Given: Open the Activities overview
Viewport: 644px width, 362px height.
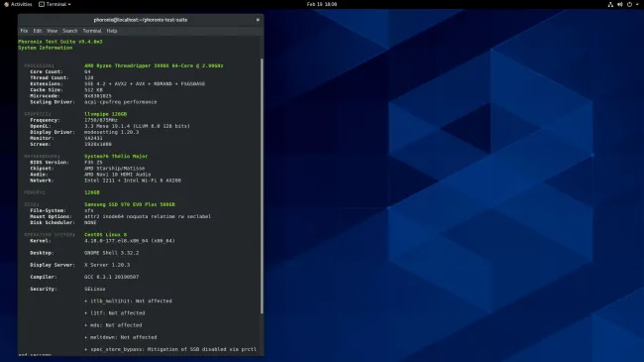Looking at the screenshot, I should 18,4.
